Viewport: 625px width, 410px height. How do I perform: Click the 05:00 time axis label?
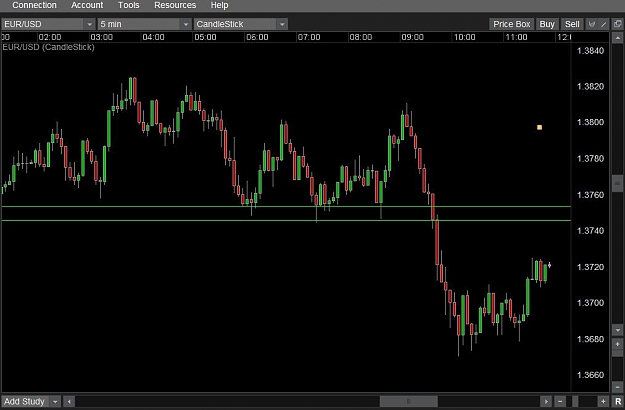(205, 37)
